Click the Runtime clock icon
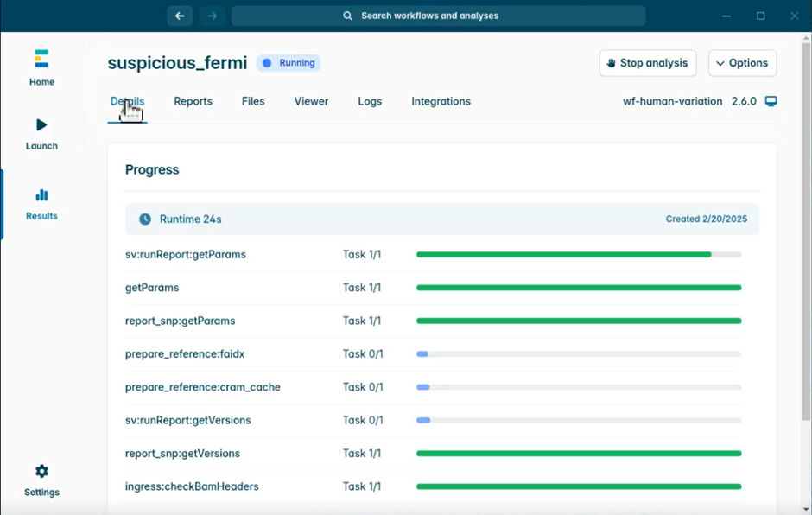 (145, 219)
